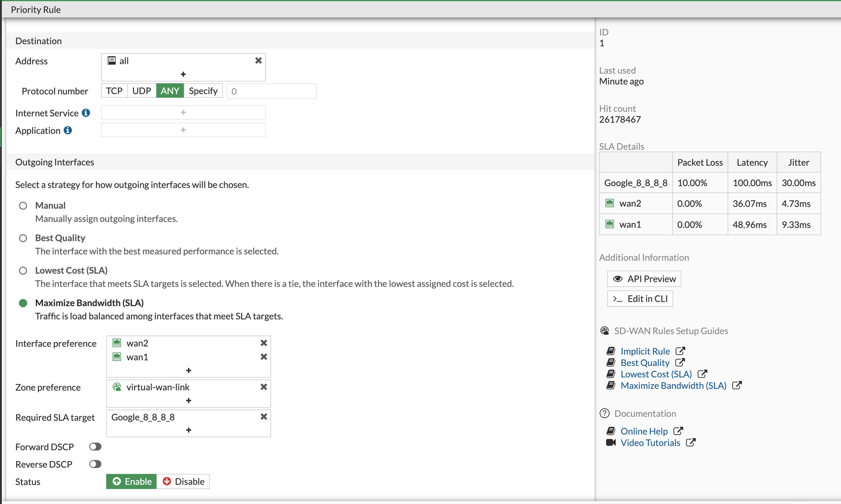Remove wan2 from Interface preference
The width and height of the screenshot is (841, 504).
click(x=263, y=343)
